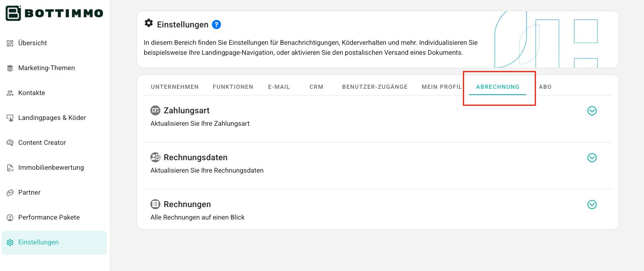This screenshot has height=271, width=644.
Task: Expand the Zahlungsart section chevron
Action: click(x=592, y=111)
